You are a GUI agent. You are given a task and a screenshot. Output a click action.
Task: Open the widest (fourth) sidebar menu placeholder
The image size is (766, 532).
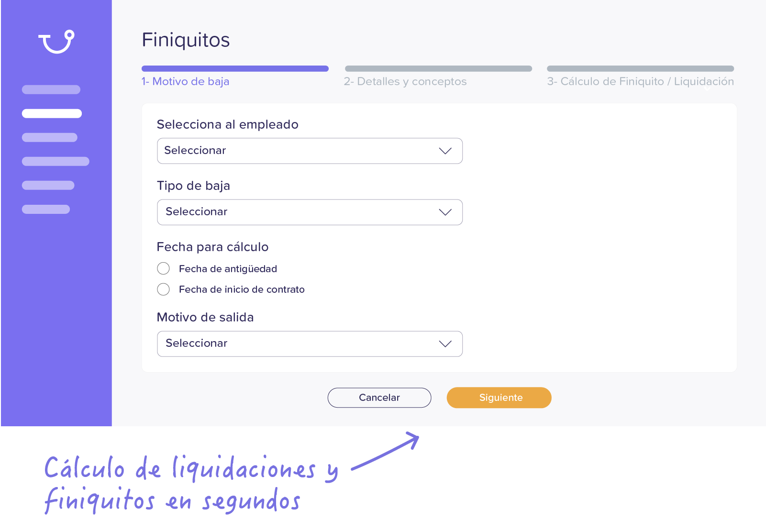tap(56, 161)
